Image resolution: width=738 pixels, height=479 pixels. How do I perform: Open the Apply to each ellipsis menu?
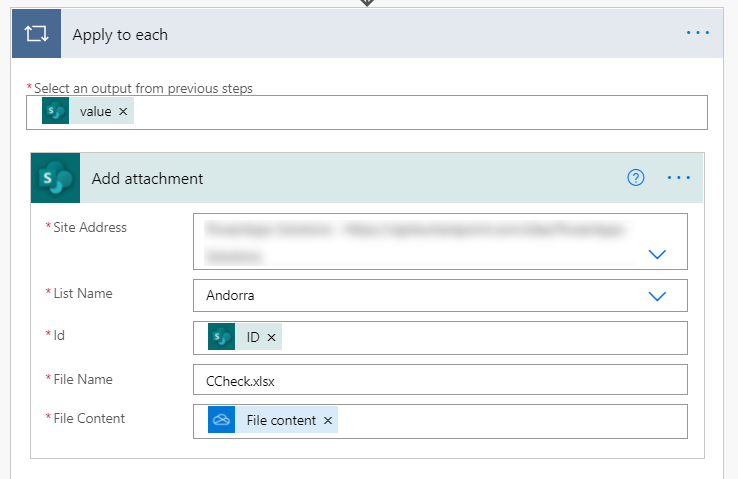[x=697, y=34]
